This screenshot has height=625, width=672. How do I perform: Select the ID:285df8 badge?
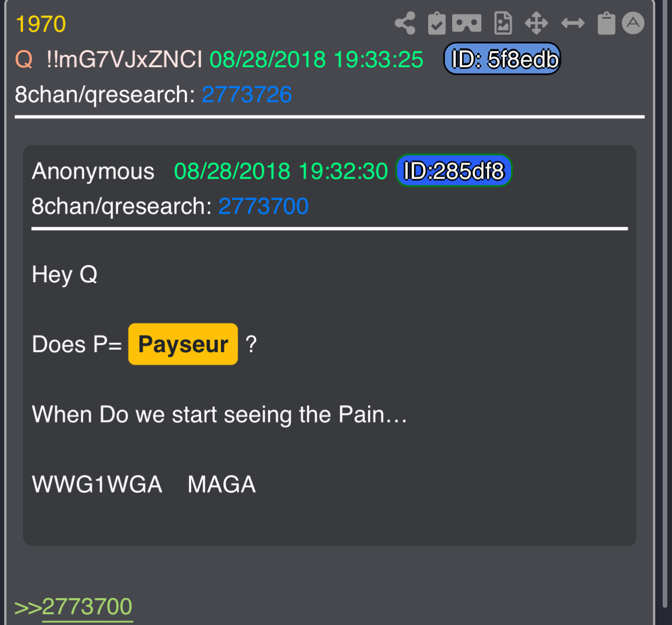[x=454, y=171]
